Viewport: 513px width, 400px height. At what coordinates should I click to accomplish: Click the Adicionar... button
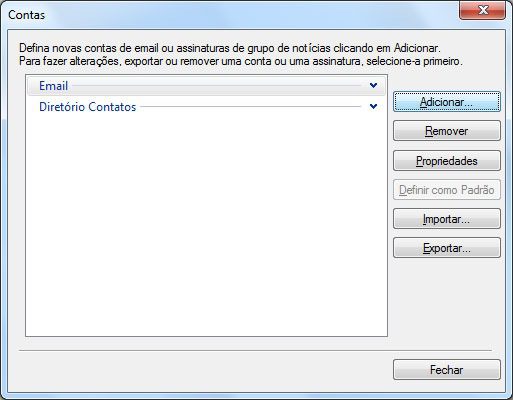tap(447, 102)
